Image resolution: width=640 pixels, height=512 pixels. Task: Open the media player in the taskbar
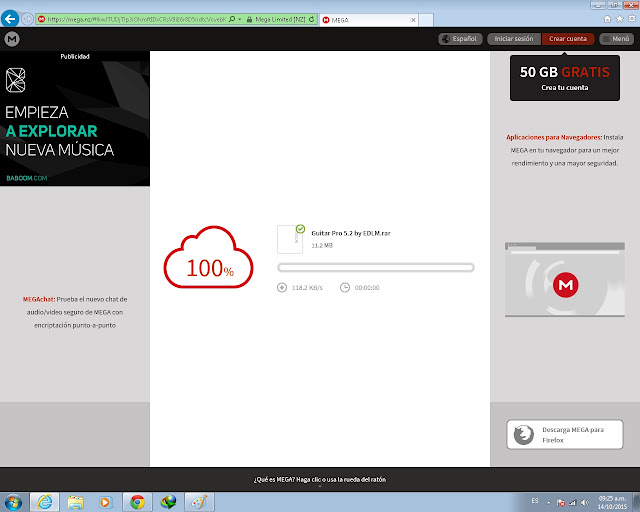pyautogui.click(x=105, y=502)
